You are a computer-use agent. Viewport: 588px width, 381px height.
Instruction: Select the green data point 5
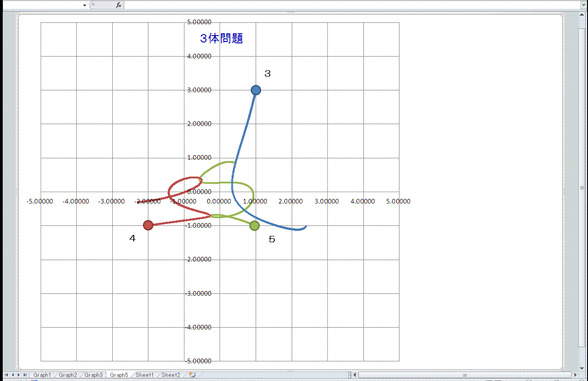pyautogui.click(x=255, y=225)
